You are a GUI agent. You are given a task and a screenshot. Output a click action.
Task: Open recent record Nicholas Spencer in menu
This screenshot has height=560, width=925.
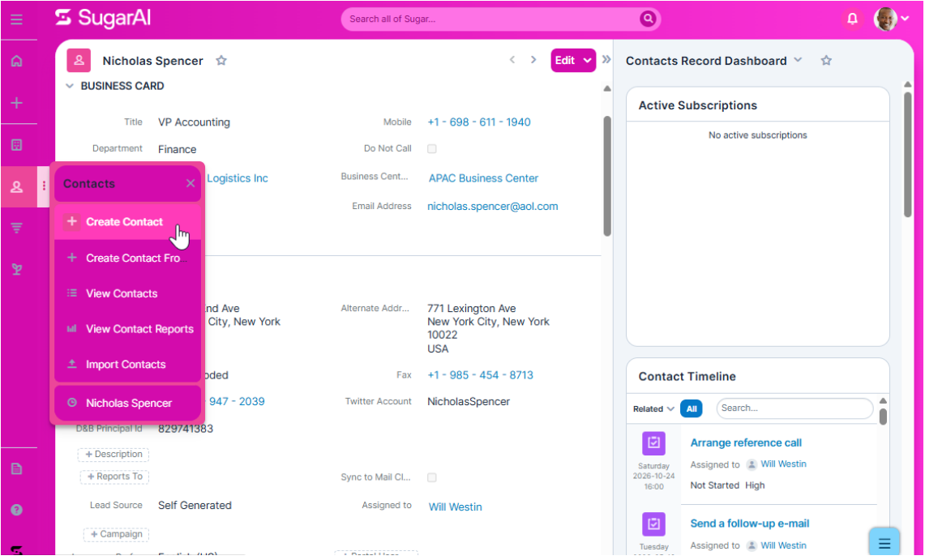coord(127,404)
